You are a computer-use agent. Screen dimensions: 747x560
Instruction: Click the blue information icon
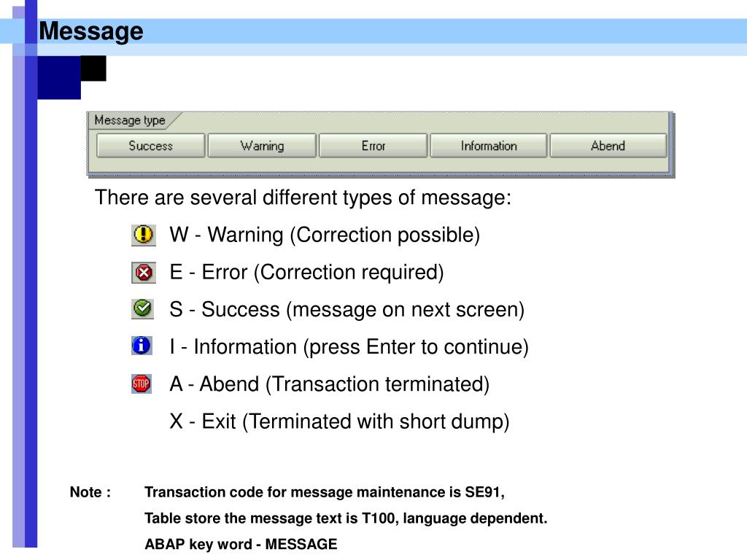tap(142, 346)
